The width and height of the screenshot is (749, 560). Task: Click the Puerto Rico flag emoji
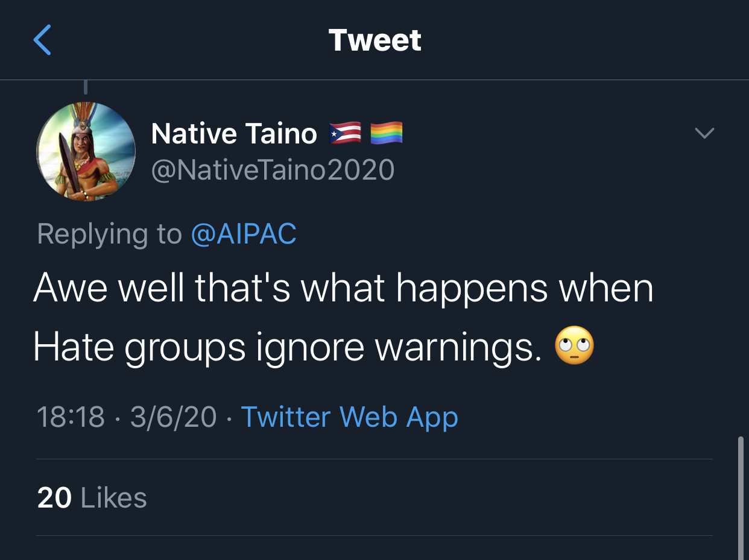[x=344, y=133]
